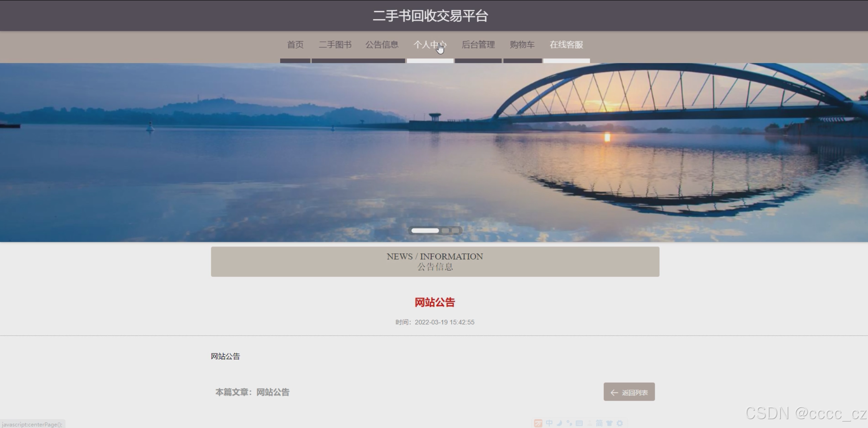Select 个人中心 in the navigation bar
The image size is (868, 428).
430,45
